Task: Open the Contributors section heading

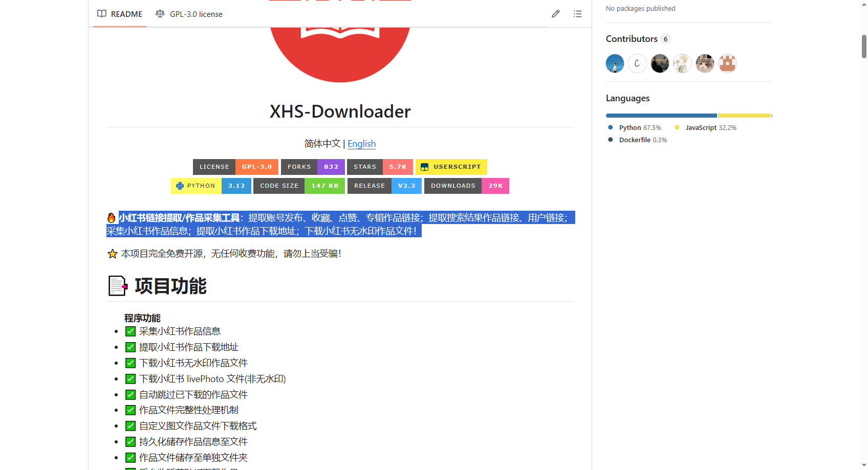Action: click(x=632, y=39)
